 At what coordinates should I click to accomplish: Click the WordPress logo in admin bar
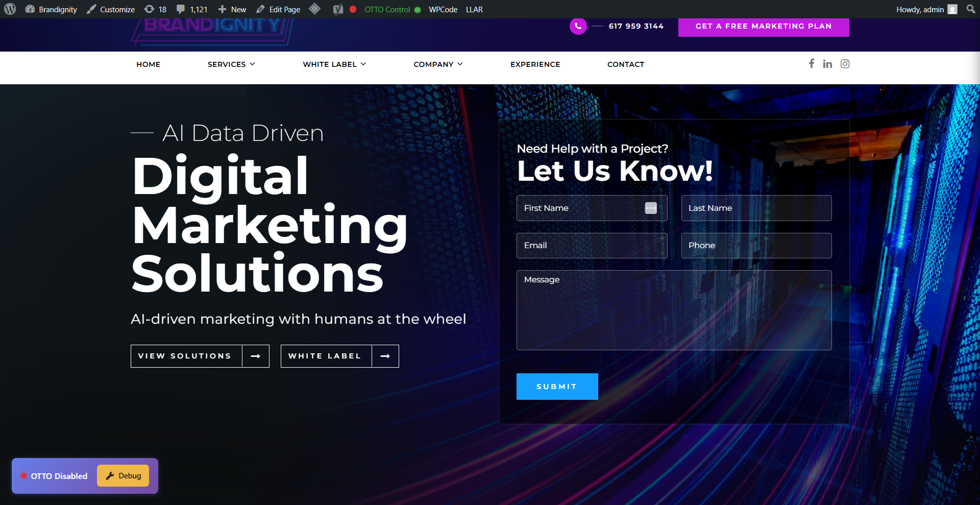10,9
